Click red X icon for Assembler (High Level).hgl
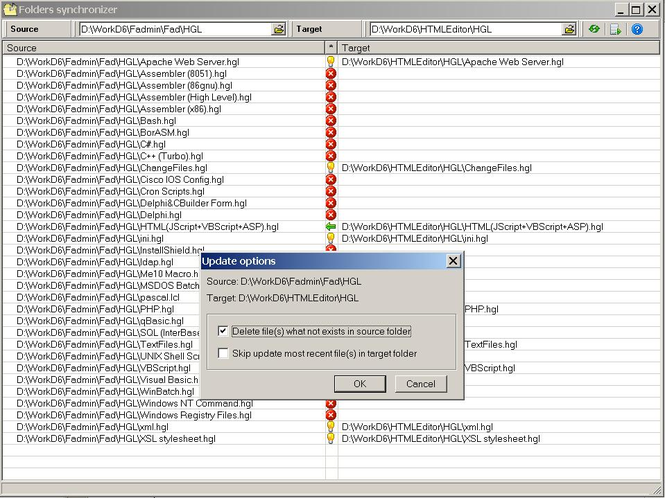This screenshot has width=665, height=498. [331, 97]
